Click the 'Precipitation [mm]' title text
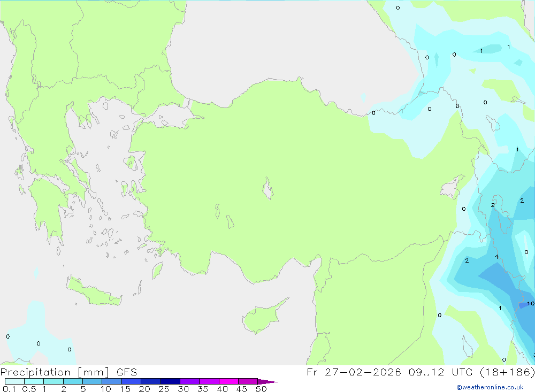The width and height of the screenshot is (535, 392). (55, 372)
